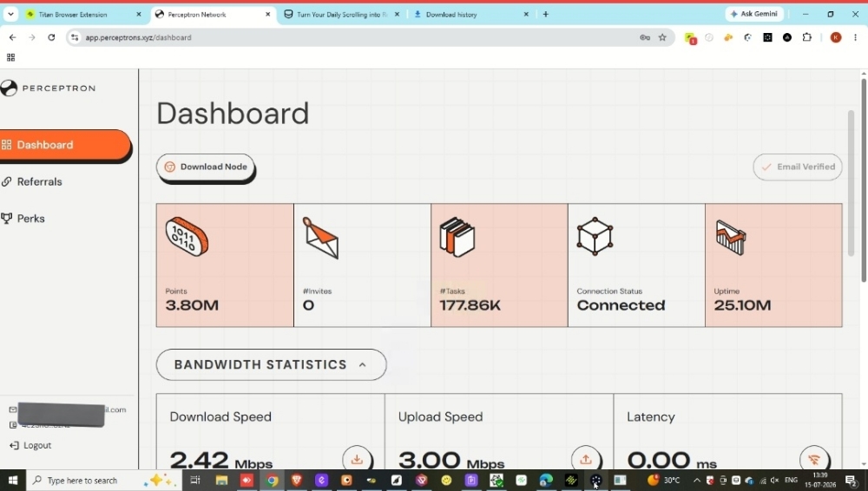Select the Connected status text
The height and width of the screenshot is (491, 868).
point(621,305)
